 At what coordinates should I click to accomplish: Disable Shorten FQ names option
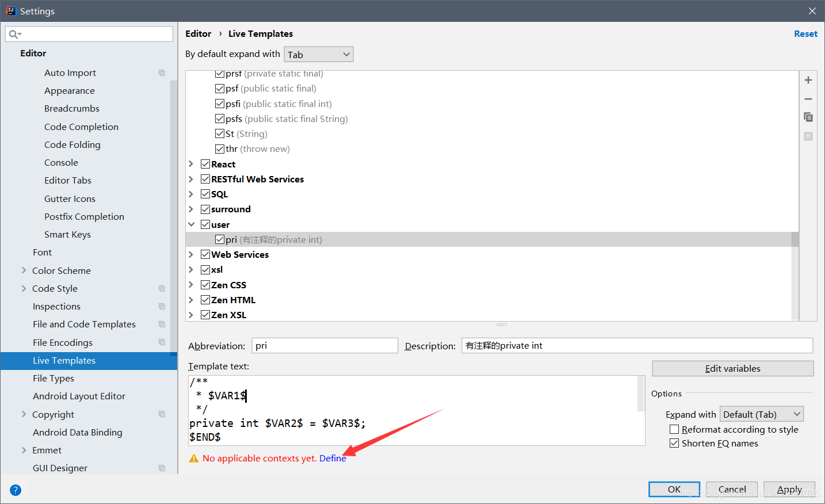pos(674,443)
